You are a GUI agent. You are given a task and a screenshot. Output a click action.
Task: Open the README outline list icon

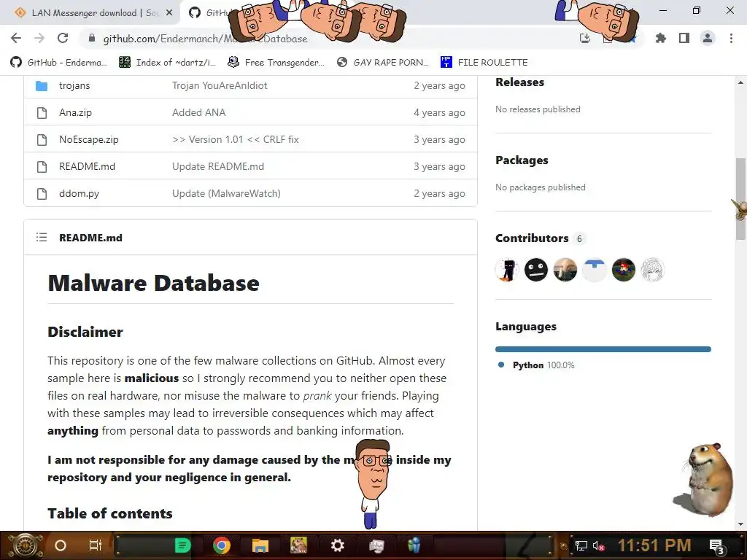[42, 237]
